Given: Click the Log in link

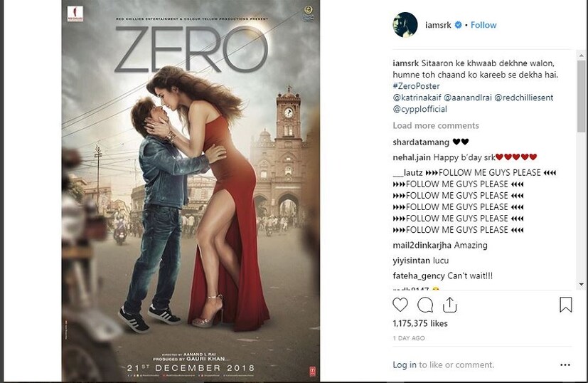Looking at the screenshot, I should (x=405, y=364).
